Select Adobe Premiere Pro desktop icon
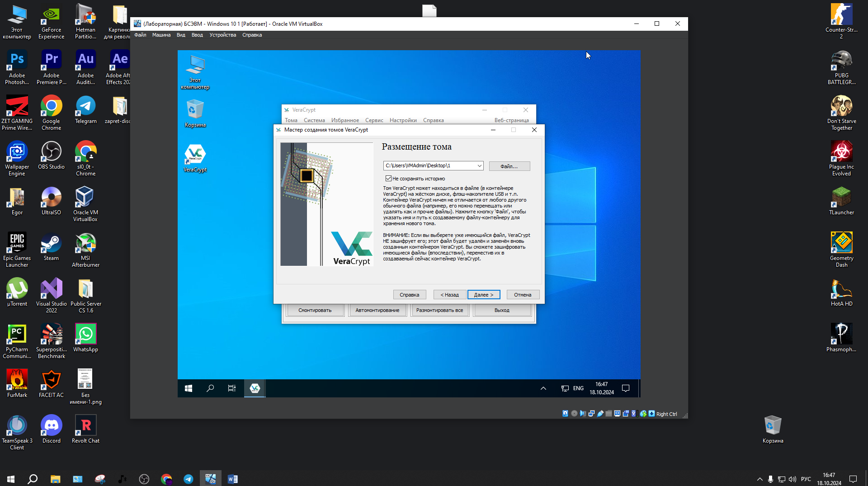Image resolution: width=868 pixels, height=486 pixels. pyautogui.click(x=52, y=67)
